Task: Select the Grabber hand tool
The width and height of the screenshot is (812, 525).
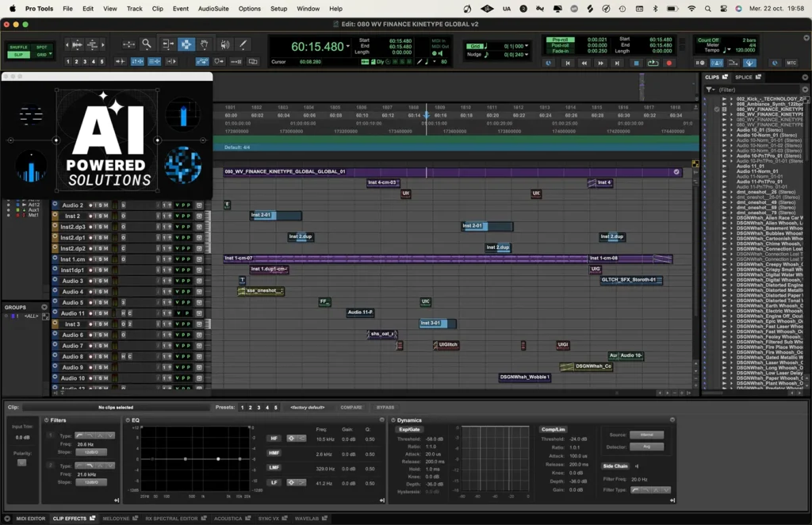Action: click(x=205, y=44)
